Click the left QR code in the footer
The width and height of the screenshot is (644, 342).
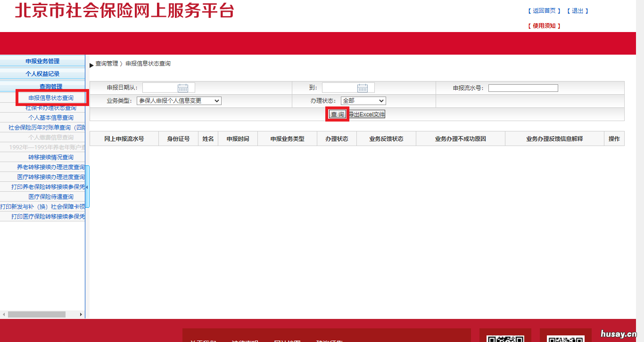point(505,338)
